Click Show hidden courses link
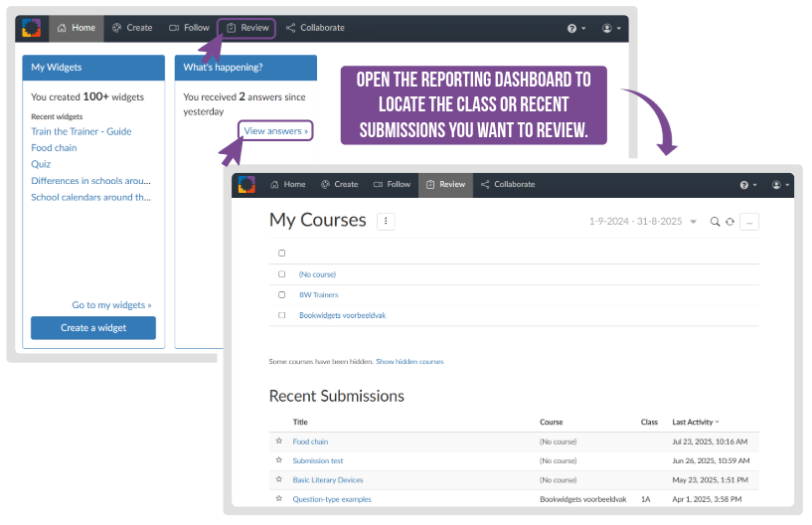 pyautogui.click(x=409, y=362)
